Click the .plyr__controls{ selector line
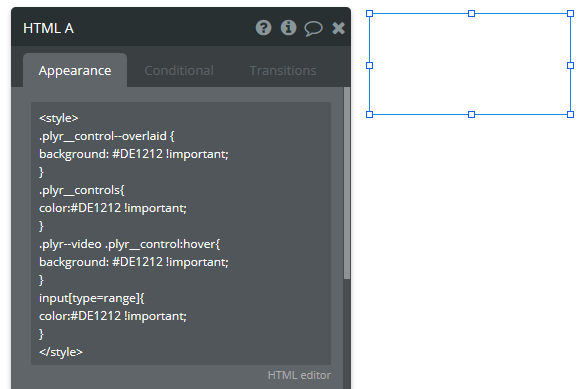 click(82, 190)
